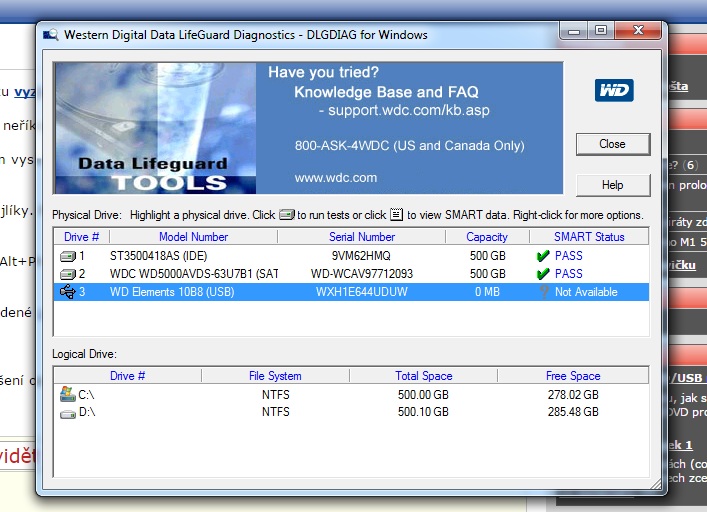The image size is (707, 512).
Task: Click the Windows icon beside C:\ drive
Action: click(68, 395)
